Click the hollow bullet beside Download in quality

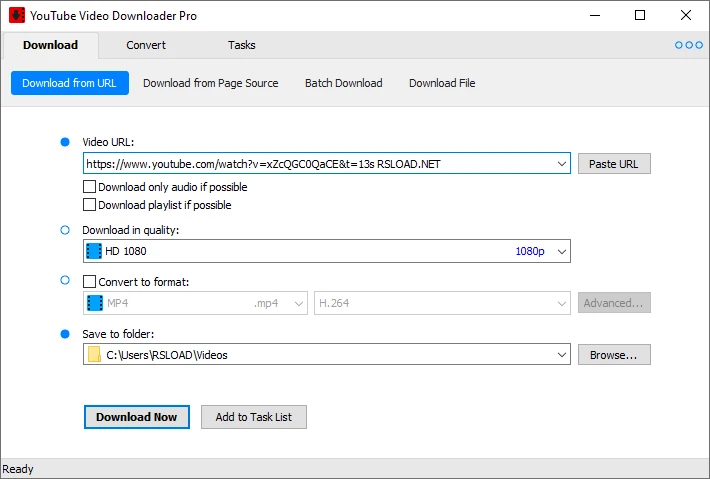coord(66,230)
